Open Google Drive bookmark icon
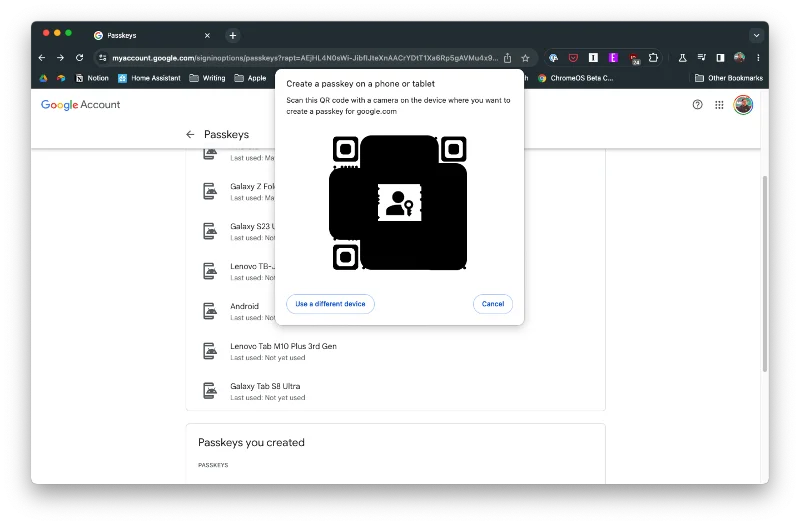800x525 pixels. tap(43, 78)
